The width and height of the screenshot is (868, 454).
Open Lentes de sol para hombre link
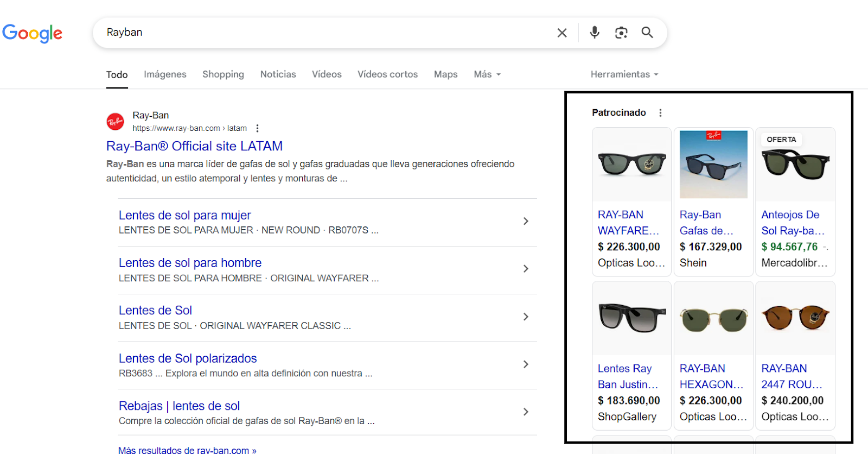coord(190,263)
